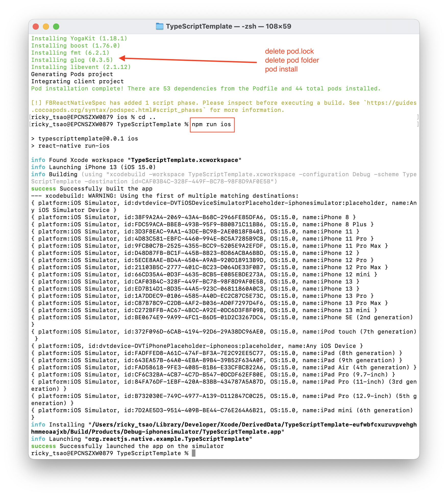Click the iPhone 13 row with id ED7B14D1
Screen dimensions: 448x497
click(195, 289)
